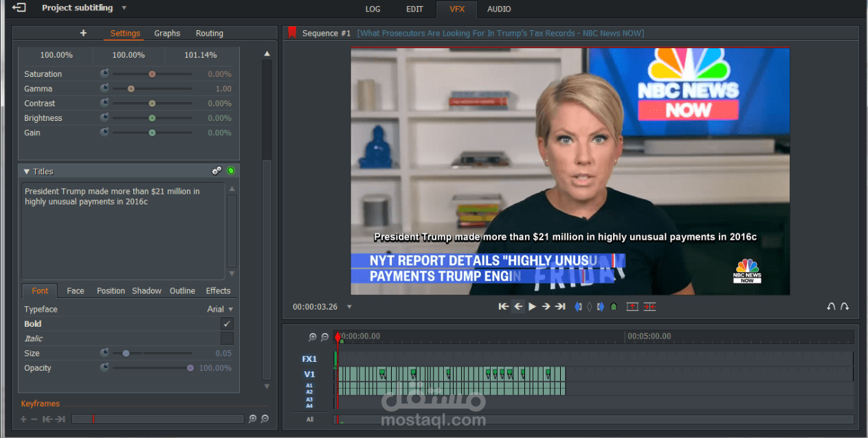Check the Italic checkbox
The width and height of the screenshot is (868, 438).
tap(227, 338)
